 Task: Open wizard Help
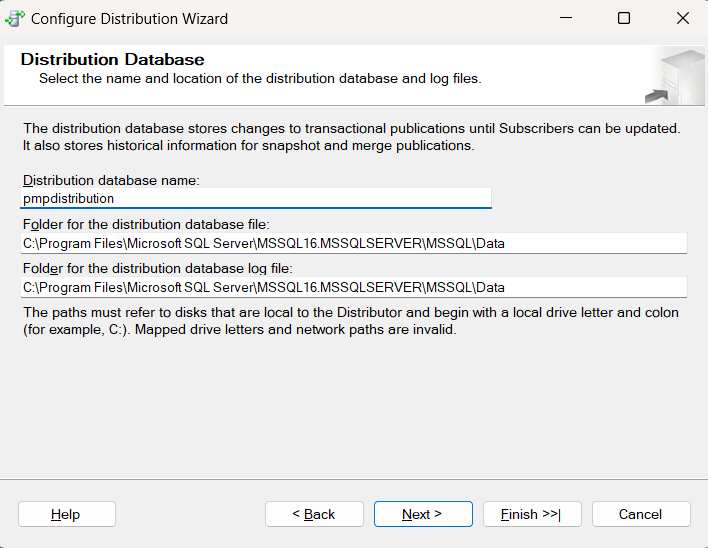[x=66, y=514]
